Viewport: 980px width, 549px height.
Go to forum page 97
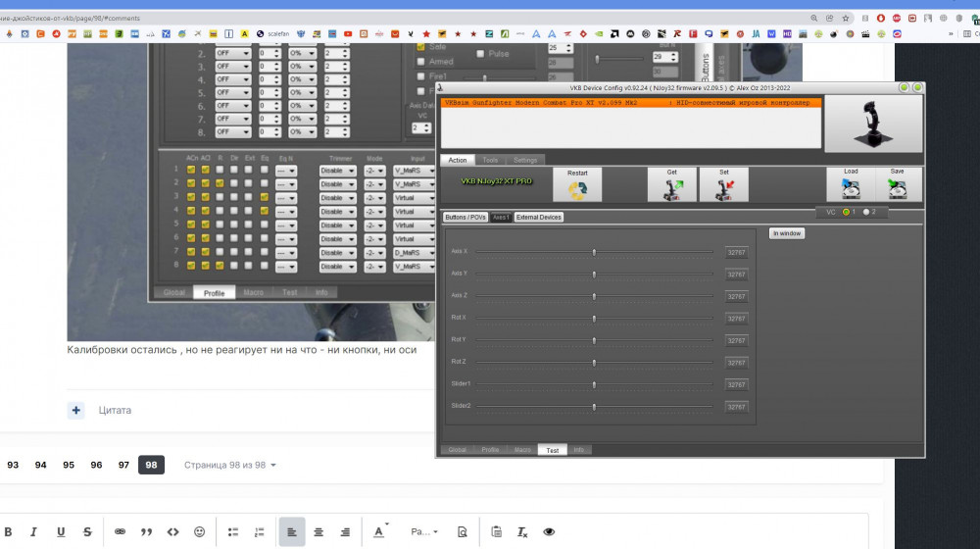(x=123, y=465)
